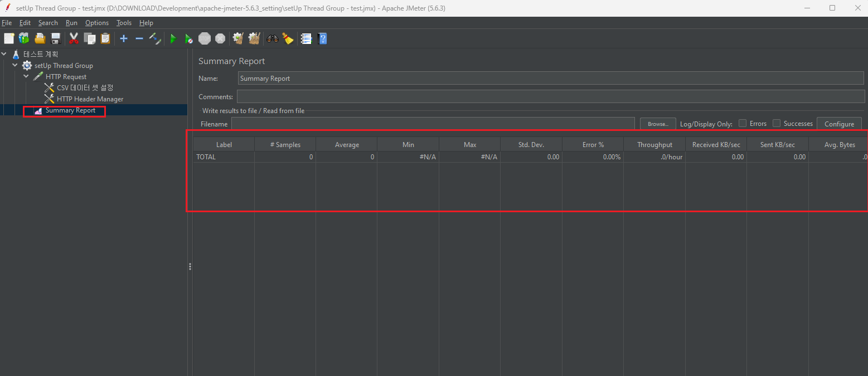Clear results with single broom gear icon
Viewport: 868px width, 376px height.
[x=239, y=38]
